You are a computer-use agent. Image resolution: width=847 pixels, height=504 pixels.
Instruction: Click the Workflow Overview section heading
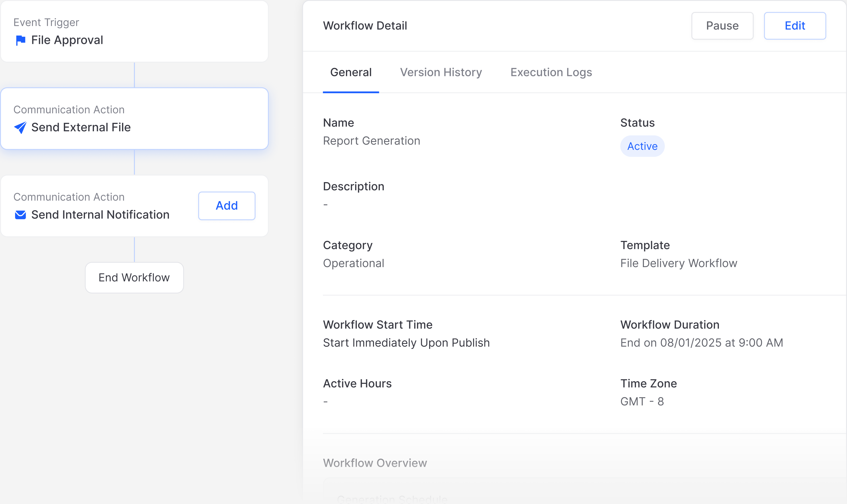[x=375, y=463]
